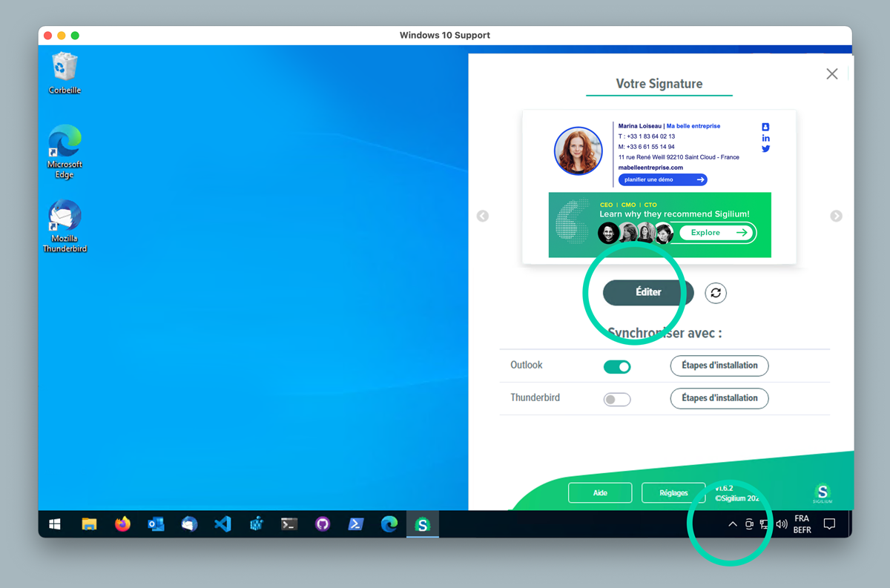
Task: Click the network tray icon
Action: [x=765, y=524]
